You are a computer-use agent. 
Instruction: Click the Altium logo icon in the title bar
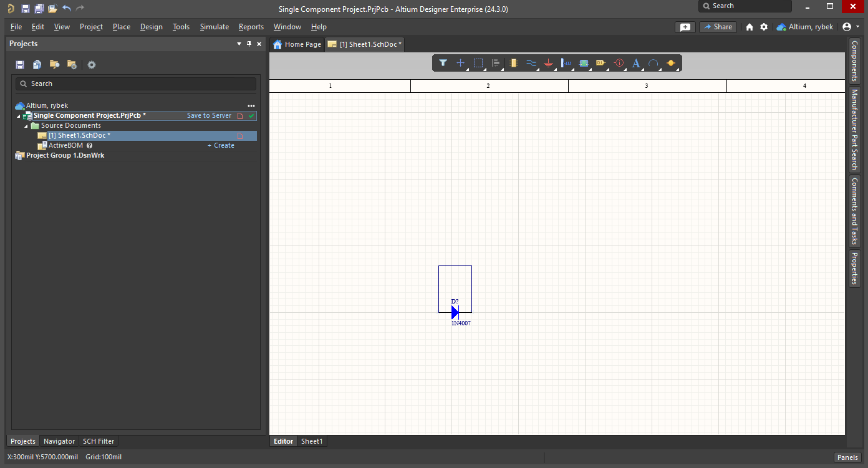tap(11, 8)
